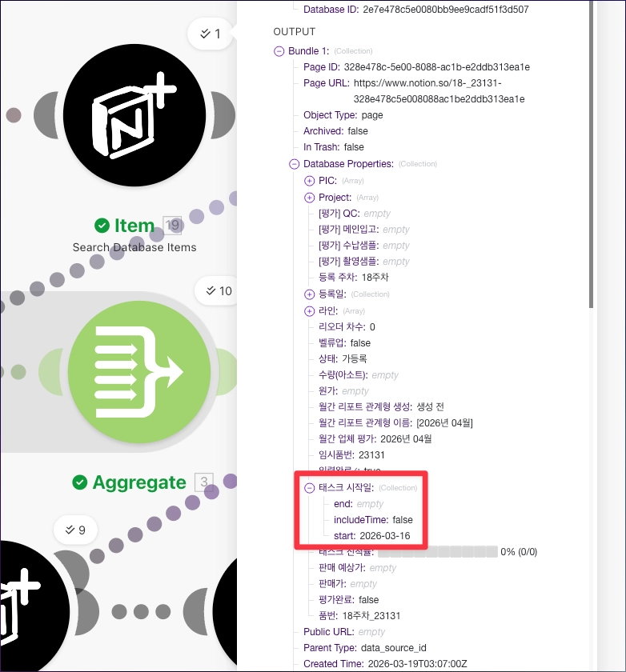Click the 0% task progress bar
626x672 pixels.
[x=438, y=551]
